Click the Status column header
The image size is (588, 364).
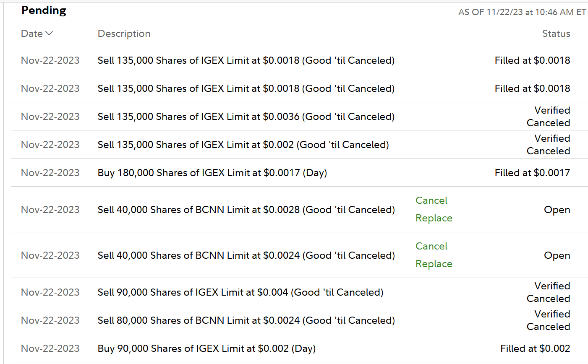point(556,34)
